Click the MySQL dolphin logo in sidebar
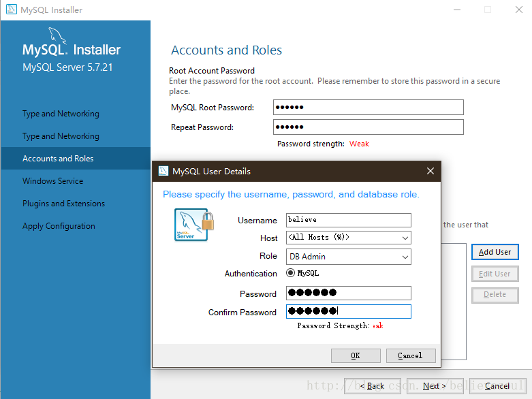 (57, 36)
